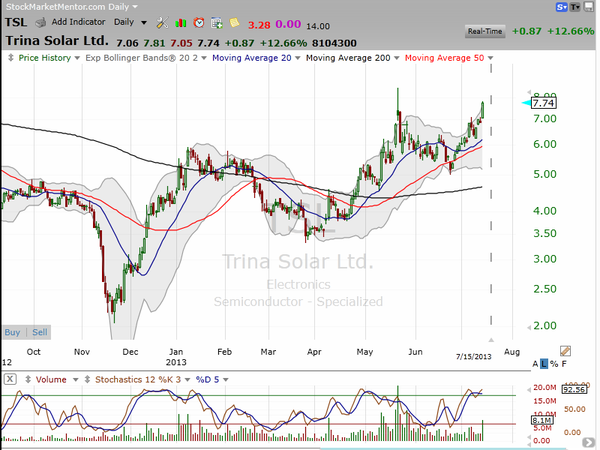Click the up-down arrow handle beside Price History
Screen dimensions: 600x450
point(11,58)
